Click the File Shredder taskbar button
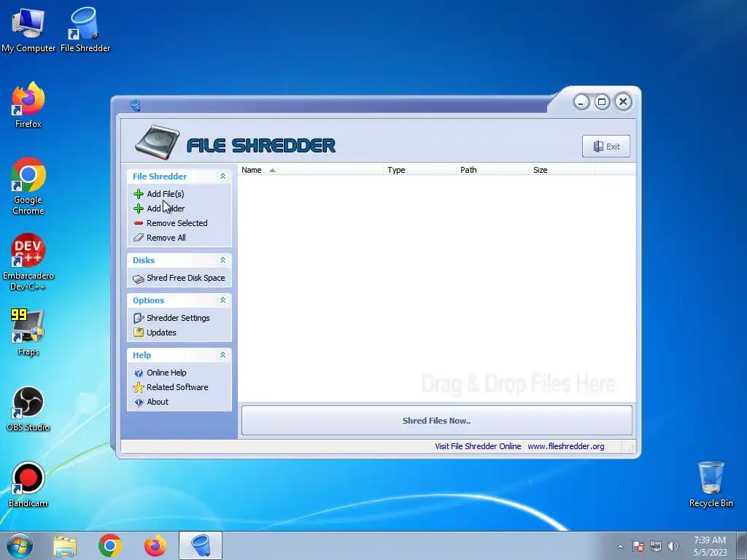Screen dimensions: 747x560 point(201,545)
